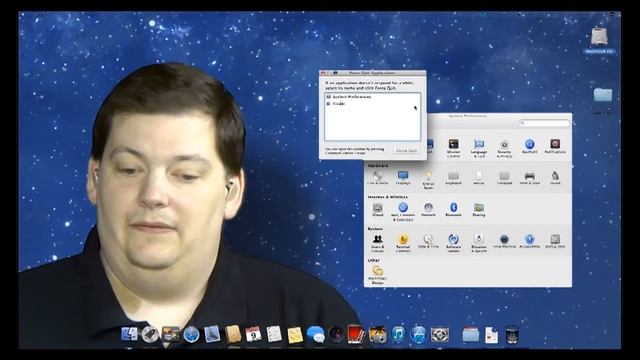Image resolution: width=640 pixels, height=360 pixels.
Task: Open the Language & Text preference pane
Action: (479, 148)
